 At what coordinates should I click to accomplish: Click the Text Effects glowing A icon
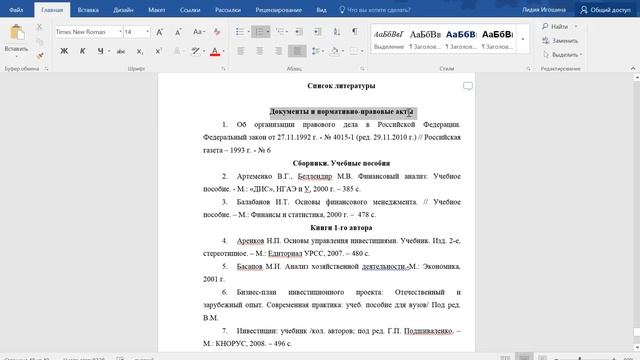pyautogui.click(x=177, y=51)
